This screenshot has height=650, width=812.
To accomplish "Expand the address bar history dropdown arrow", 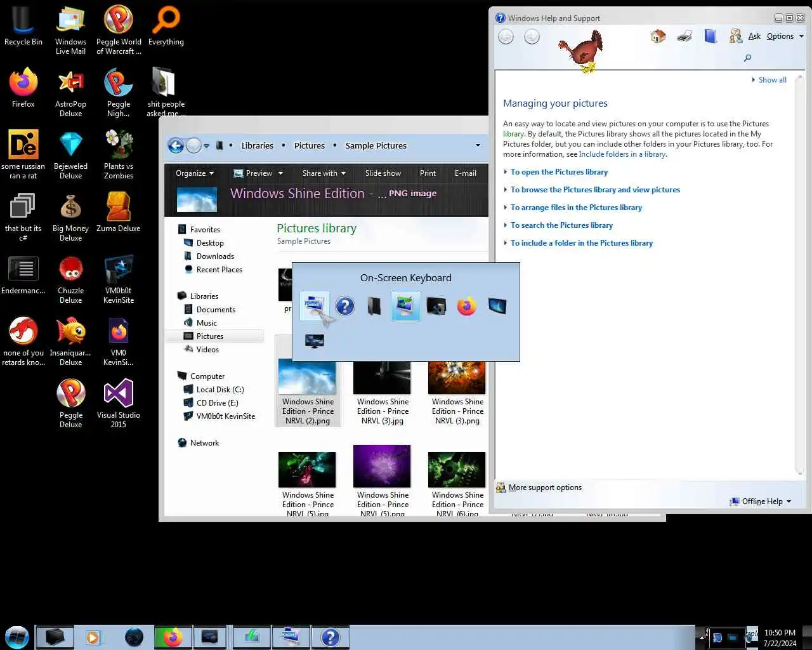I will coord(478,145).
